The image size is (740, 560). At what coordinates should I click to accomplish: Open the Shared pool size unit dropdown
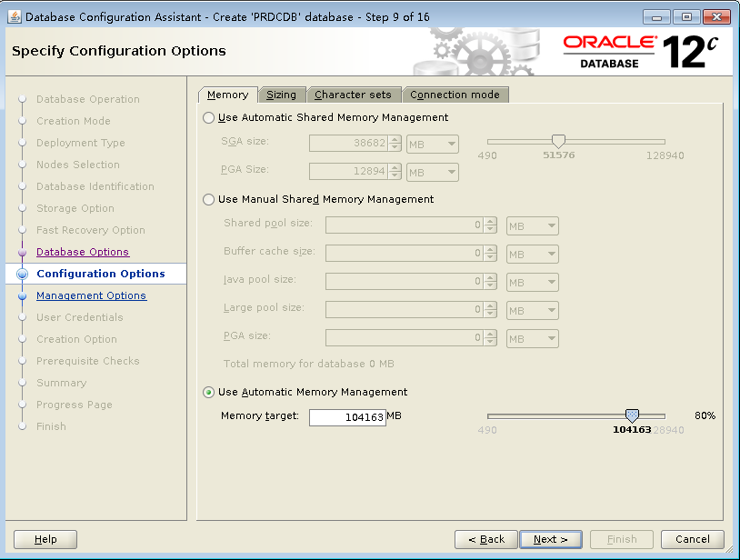coord(533,226)
